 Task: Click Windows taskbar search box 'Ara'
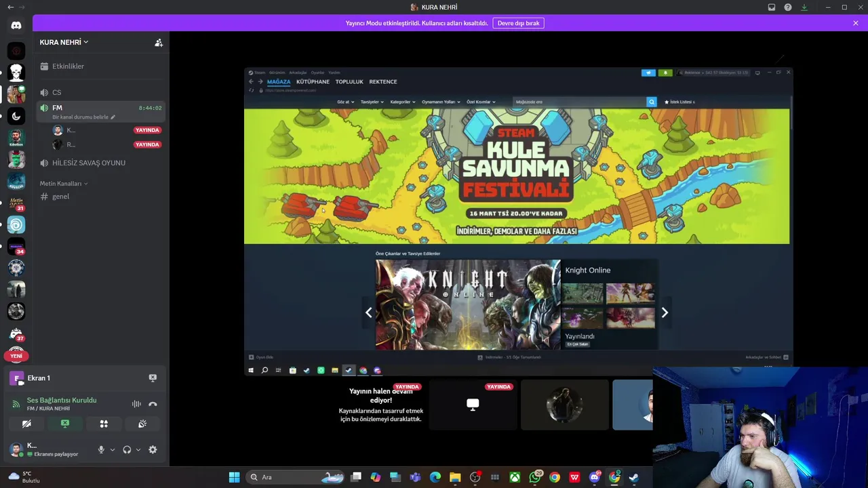(x=296, y=477)
